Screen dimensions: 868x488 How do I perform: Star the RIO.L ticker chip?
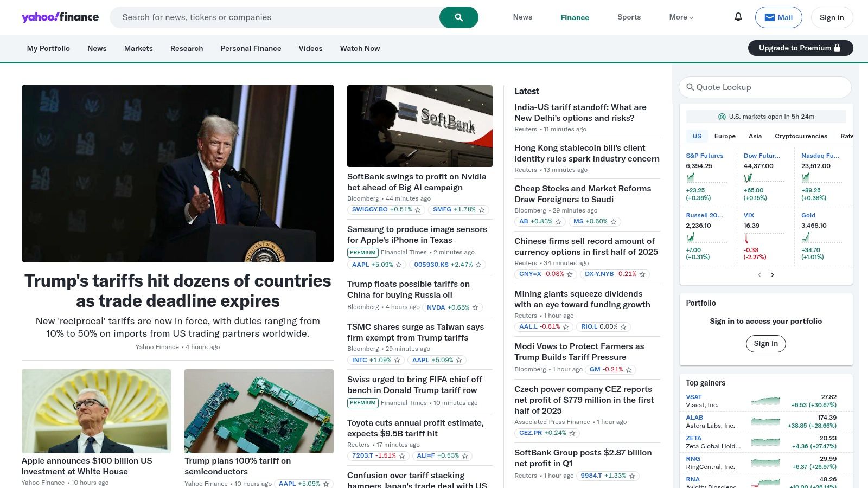(623, 327)
